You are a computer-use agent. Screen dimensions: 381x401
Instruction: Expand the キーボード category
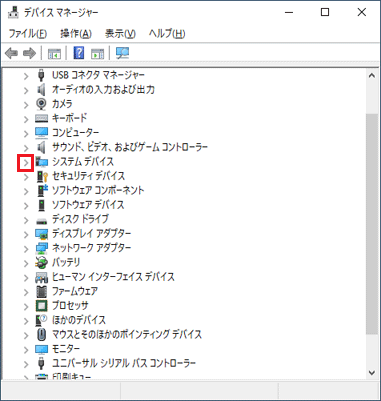(x=26, y=120)
